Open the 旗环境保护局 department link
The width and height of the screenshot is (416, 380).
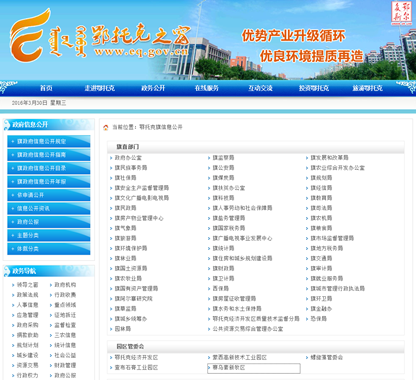click(131, 248)
